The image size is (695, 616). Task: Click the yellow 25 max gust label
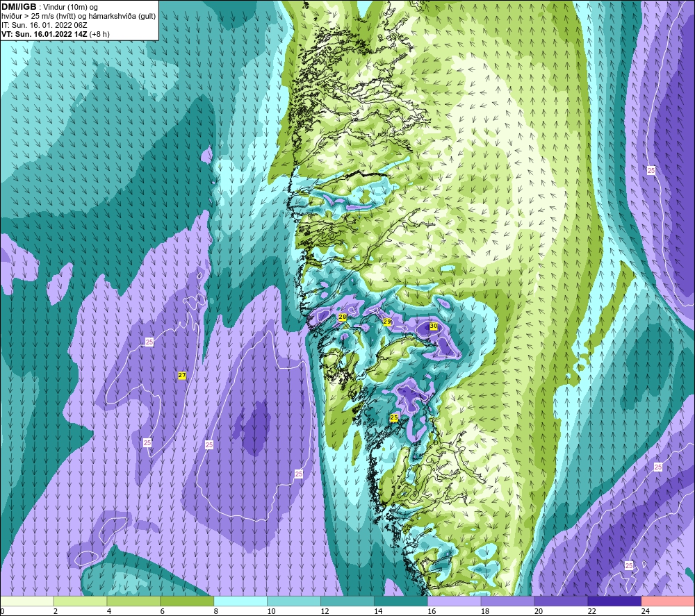tap(393, 417)
